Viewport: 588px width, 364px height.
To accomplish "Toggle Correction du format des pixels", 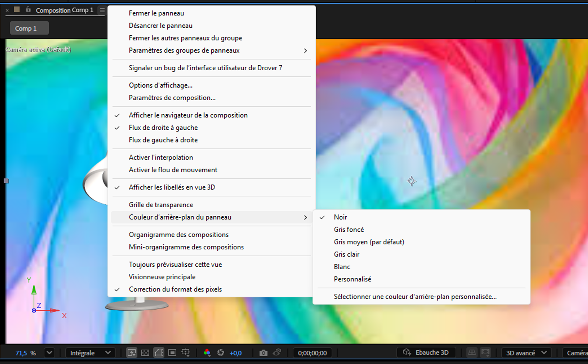I will coord(175,289).
